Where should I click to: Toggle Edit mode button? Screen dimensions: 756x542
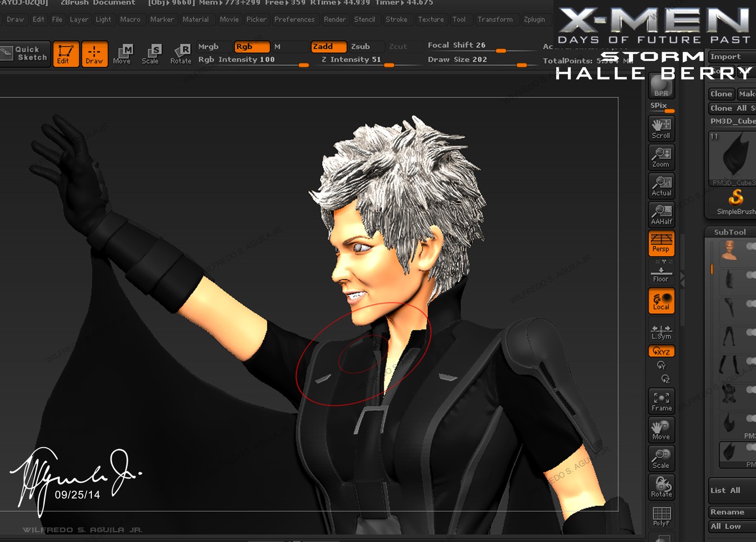coord(66,54)
